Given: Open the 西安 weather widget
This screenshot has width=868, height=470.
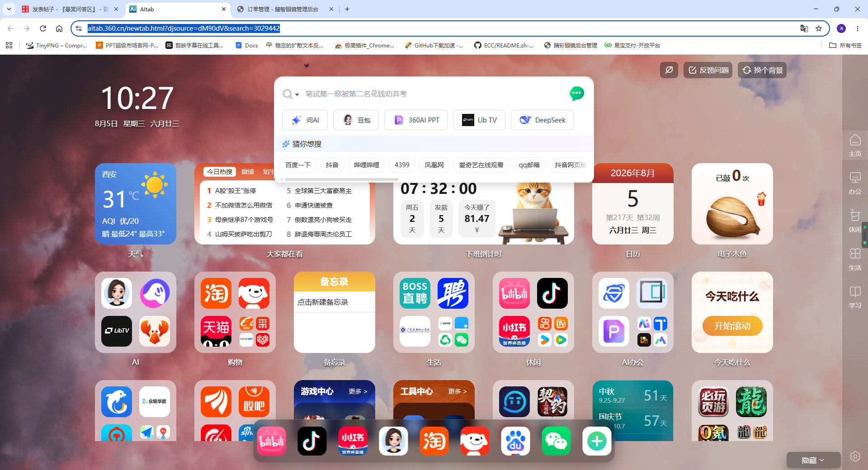Looking at the screenshot, I should pos(136,204).
